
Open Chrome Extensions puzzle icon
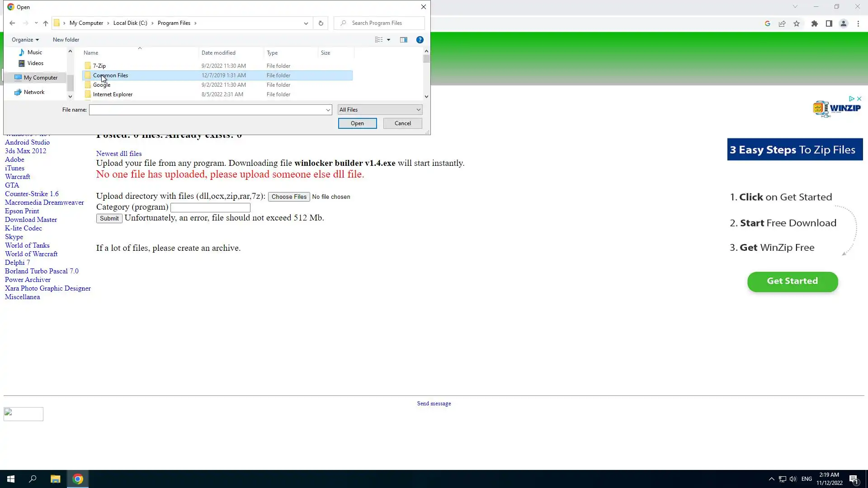[815, 24]
